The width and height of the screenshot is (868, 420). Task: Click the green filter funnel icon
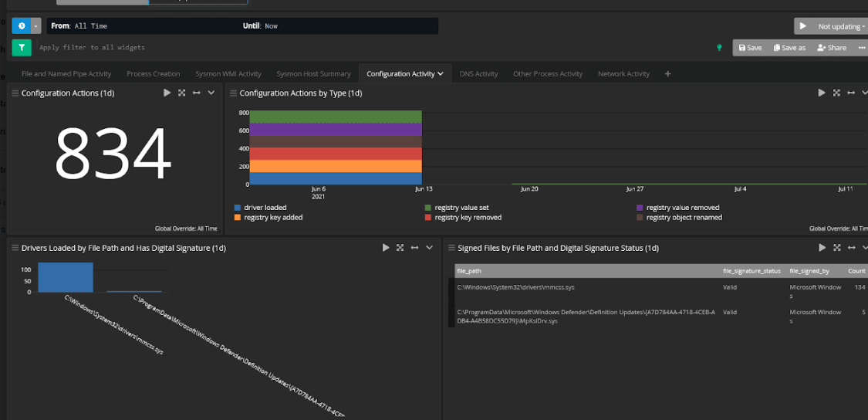[22, 48]
